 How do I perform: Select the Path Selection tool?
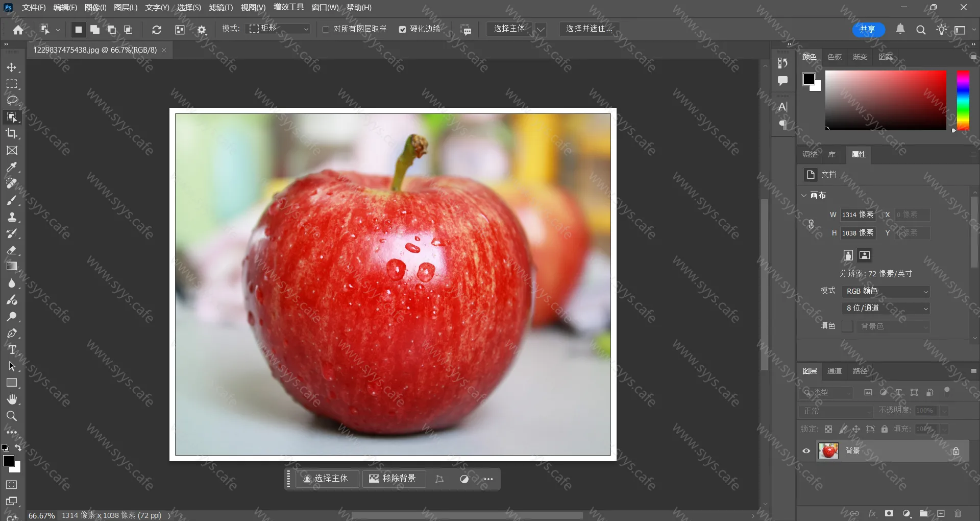tap(12, 366)
